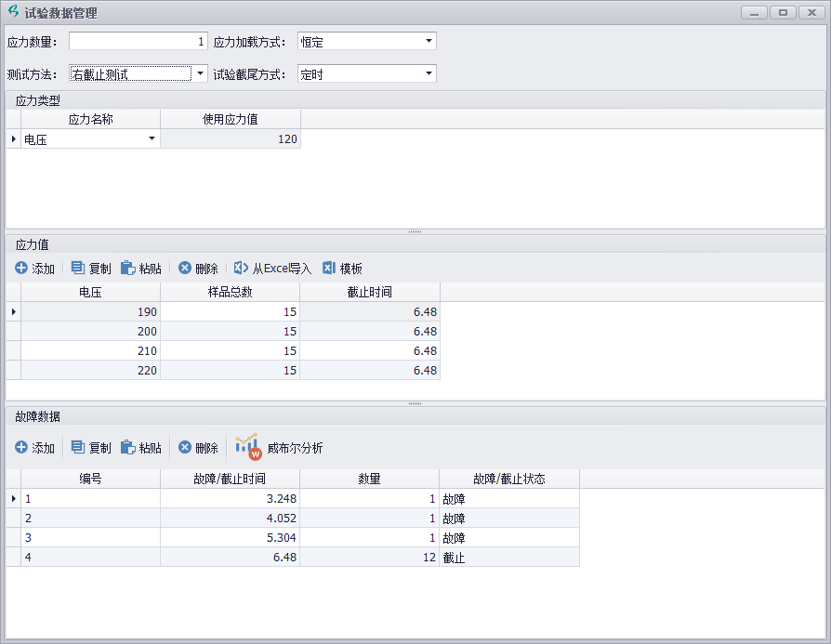The height and width of the screenshot is (644, 831).
Task: Expand 测试方法 dropdown list
Action: click(x=200, y=73)
